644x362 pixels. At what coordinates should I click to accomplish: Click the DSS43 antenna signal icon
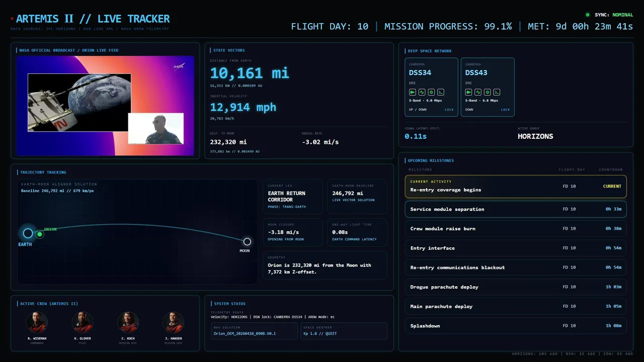tap(468, 92)
